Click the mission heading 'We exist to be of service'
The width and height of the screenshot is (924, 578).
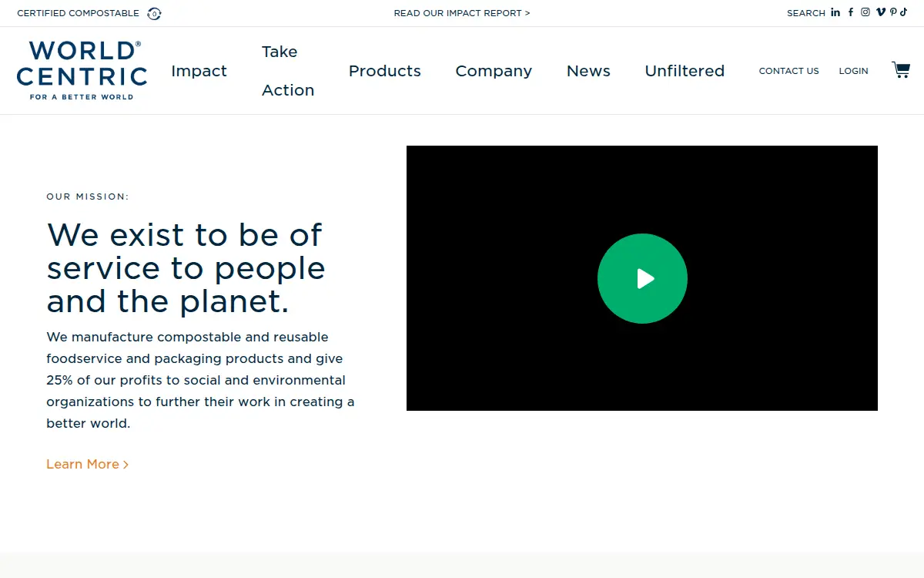click(x=186, y=267)
